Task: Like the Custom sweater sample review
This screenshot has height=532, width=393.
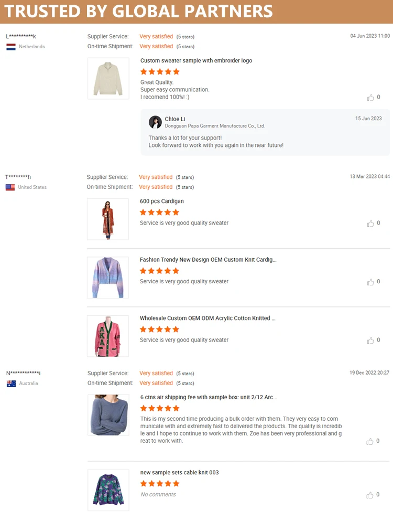Action: point(370,98)
